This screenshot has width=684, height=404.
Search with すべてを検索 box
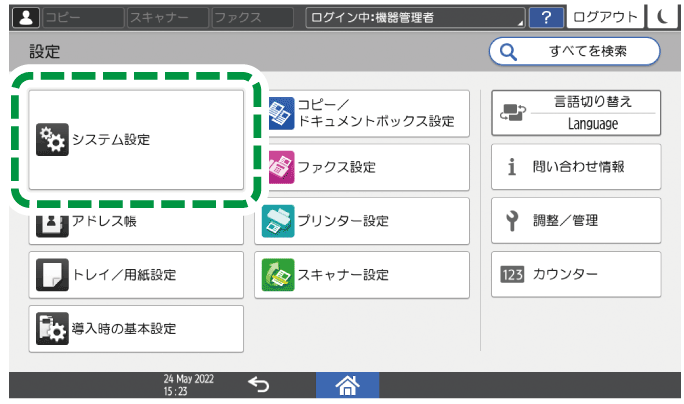tap(575, 51)
